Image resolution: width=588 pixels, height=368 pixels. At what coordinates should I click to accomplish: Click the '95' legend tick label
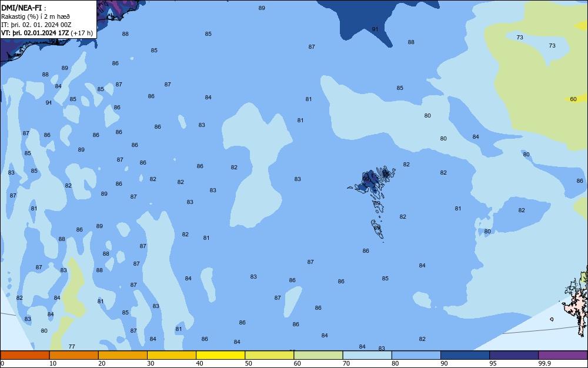point(493,363)
